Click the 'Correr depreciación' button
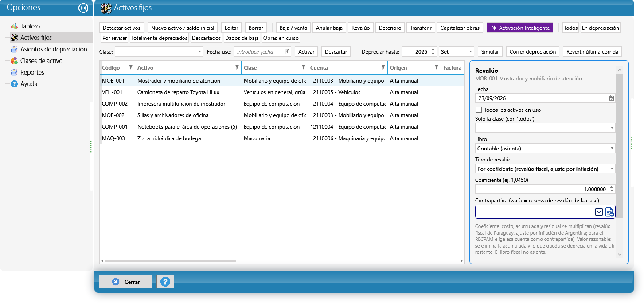The height and width of the screenshot is (303, 644). pyautogui.click(x=533, y=52)
